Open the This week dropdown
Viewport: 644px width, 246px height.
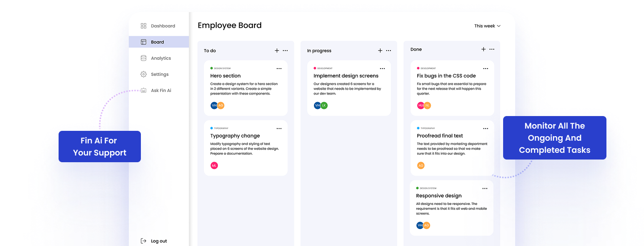tap(487, 26)
